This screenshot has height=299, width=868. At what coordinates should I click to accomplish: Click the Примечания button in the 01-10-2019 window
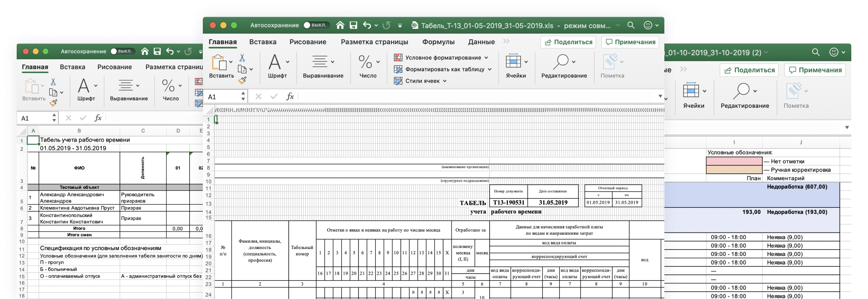click(815, 70)
